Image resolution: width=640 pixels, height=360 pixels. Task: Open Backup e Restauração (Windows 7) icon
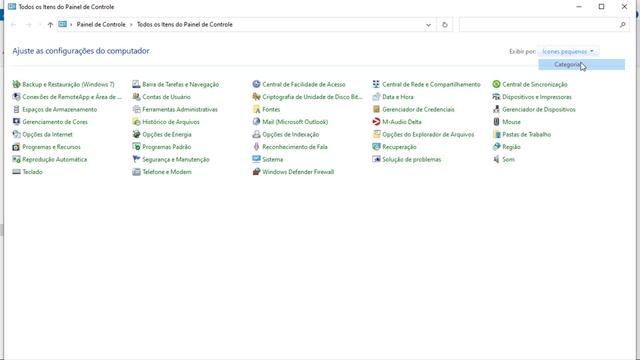16,84
